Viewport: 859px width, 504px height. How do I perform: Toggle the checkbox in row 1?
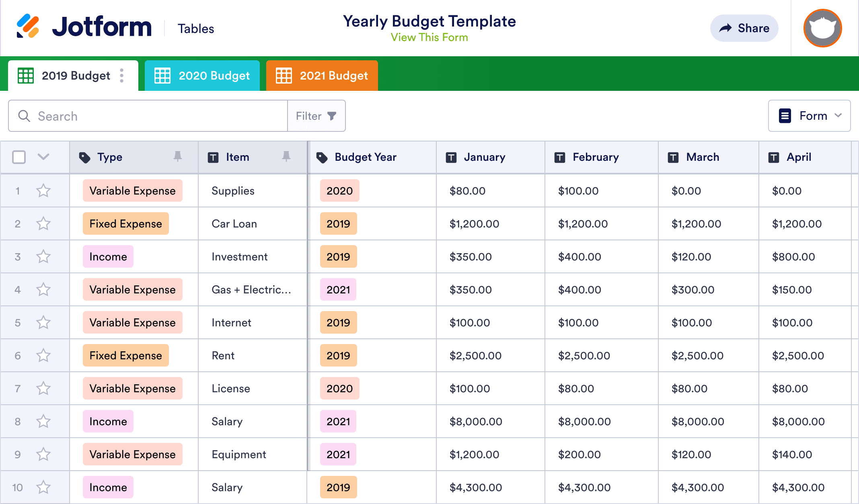(18, 191)
